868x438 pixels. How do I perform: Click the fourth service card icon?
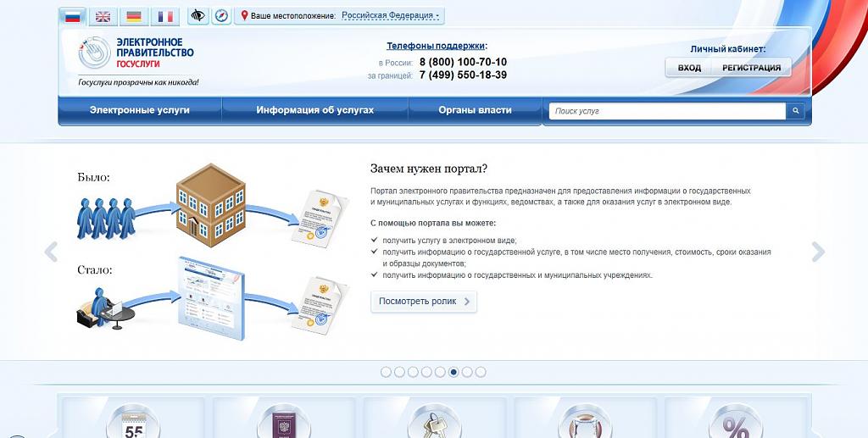tap(585, 421)
